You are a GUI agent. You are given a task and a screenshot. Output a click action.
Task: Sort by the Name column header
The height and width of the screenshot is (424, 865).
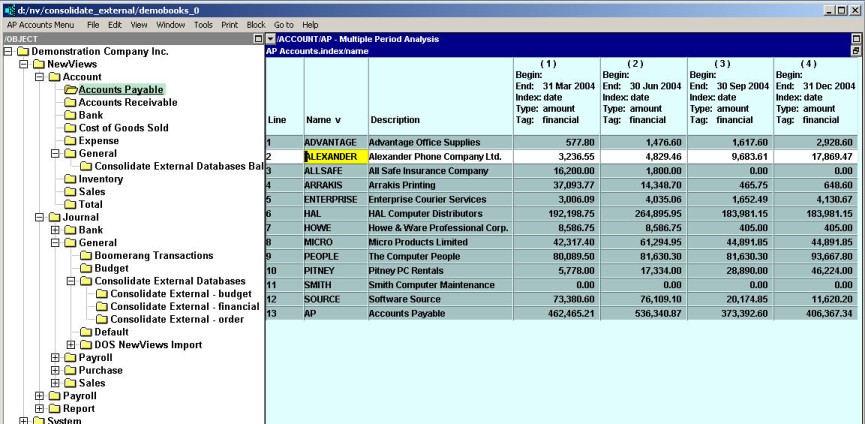(323, 120)
